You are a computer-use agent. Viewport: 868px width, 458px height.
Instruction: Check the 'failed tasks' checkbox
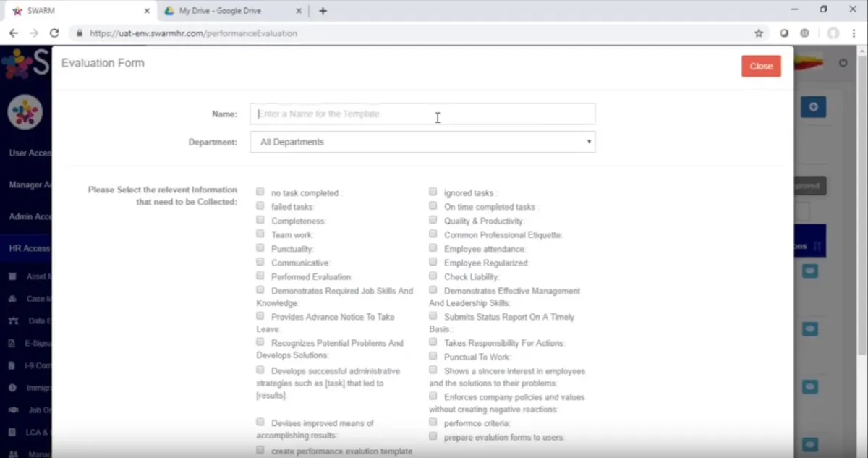[x=260, y=205]
